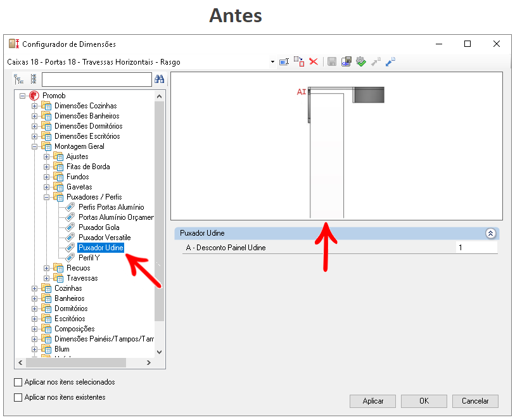The height and width of the screenshot is (420, 515).
Task: Select the Banheiros tree item
Action: (x=69, y=298)
